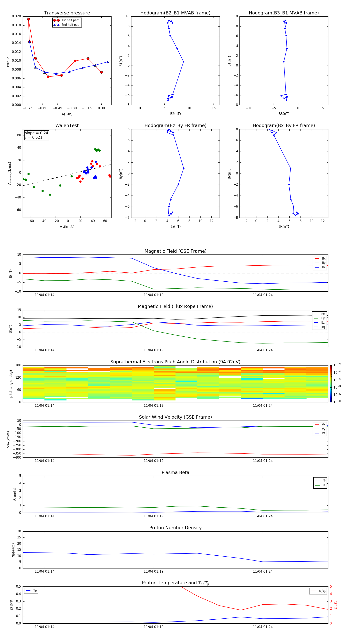
Task: Click the "VA(km/s)" x-axis label
Action: (67, 227)
